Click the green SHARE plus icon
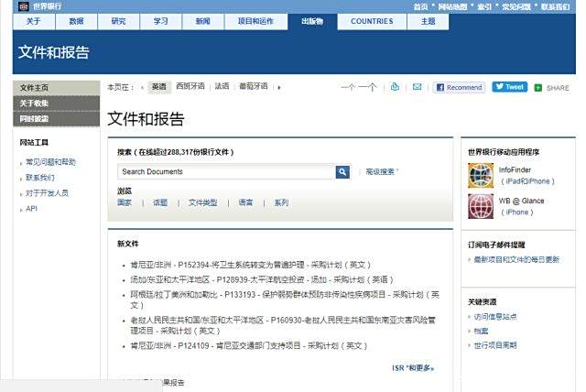Screen dimensions: 586x392 pos(537,88)
